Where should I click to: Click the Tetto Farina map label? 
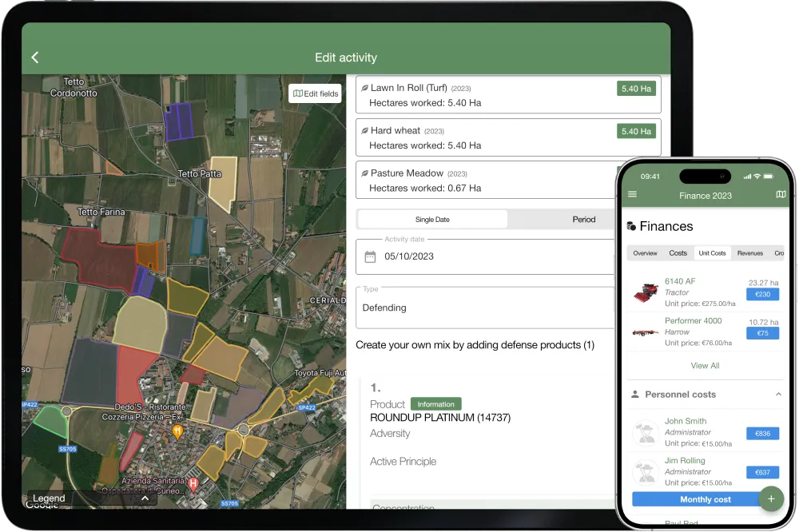(101, 212)
